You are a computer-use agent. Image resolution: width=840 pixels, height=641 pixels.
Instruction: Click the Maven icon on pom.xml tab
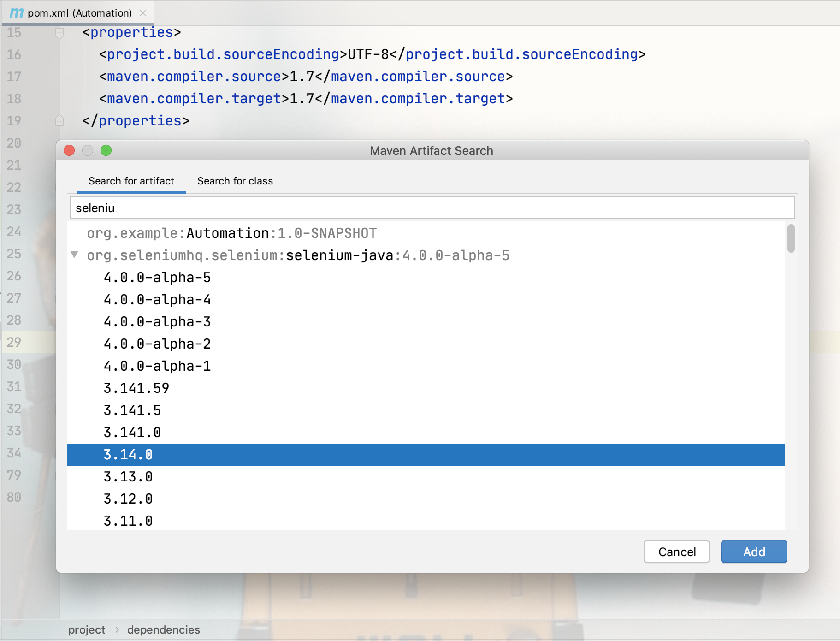click(17, 13)
